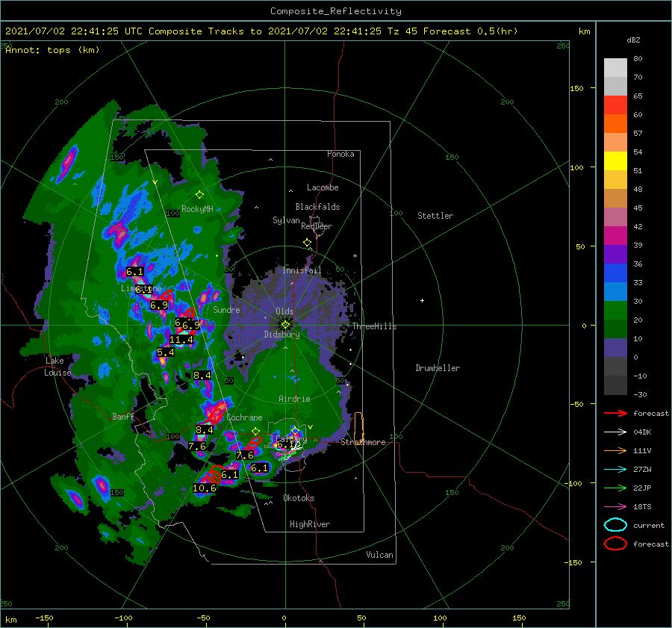Click the Stettler city label
The height and width of the screenshot is (628, 672).
click(x=435, y=216)
